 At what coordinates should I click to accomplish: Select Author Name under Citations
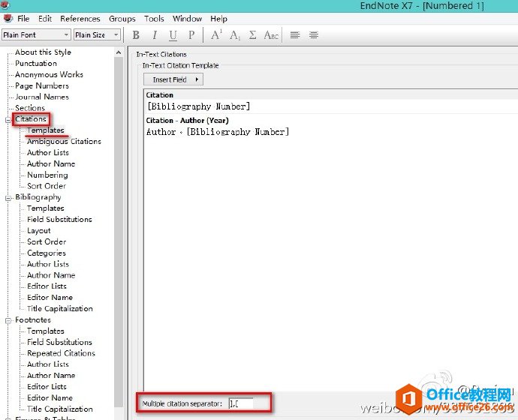[x=51, y=163]
